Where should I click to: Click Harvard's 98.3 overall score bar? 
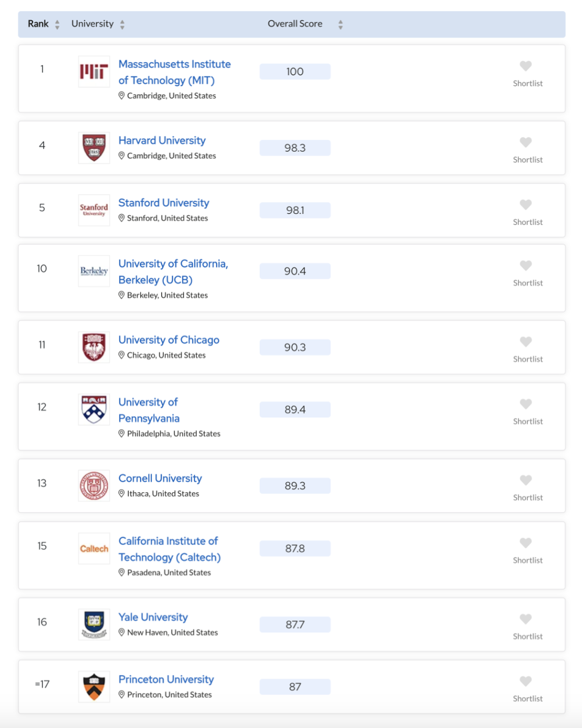pyautogui.click(x=295, y=148)
